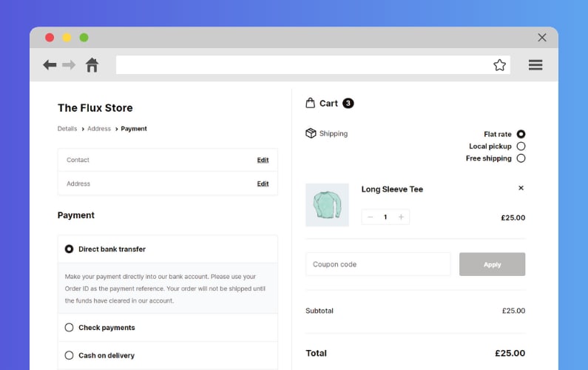Click the browser address bar
588x370 pixels.
pyautogui.click(x=313, y=65)
